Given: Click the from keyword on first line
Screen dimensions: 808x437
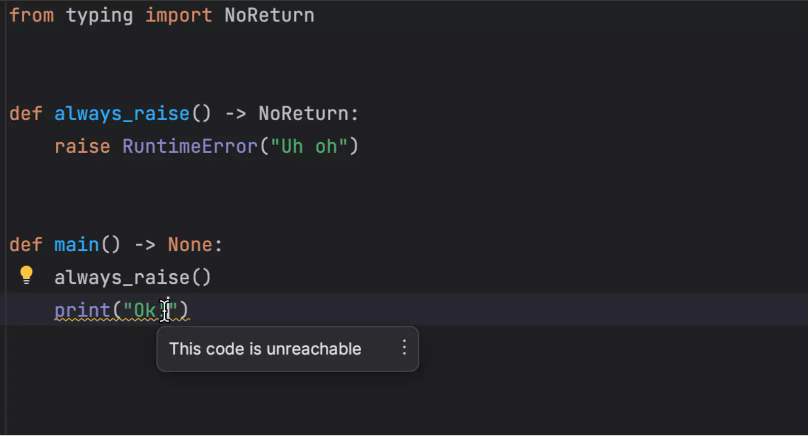Looking at the screenshot, I should (31, 15).
